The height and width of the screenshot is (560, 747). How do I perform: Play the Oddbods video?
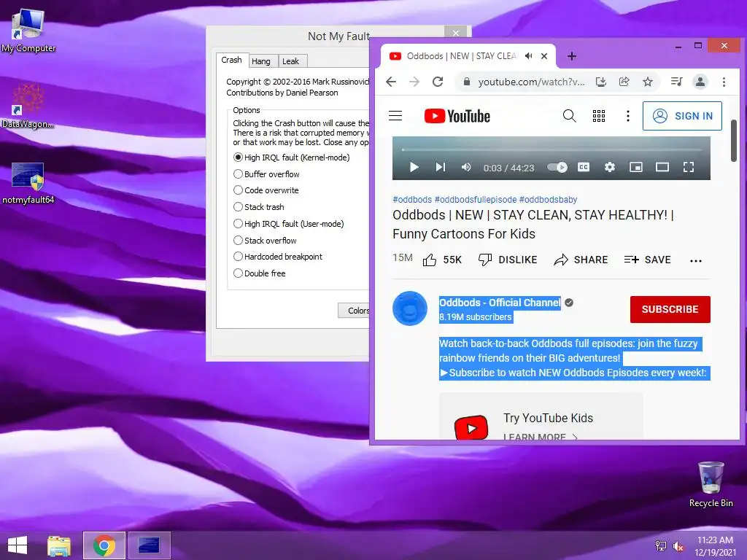pos(414,167)
